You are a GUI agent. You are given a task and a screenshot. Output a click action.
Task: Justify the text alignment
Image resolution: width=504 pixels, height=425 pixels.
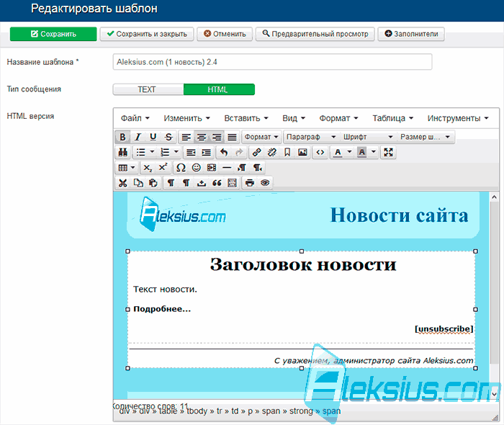click(x=232, y=137)
